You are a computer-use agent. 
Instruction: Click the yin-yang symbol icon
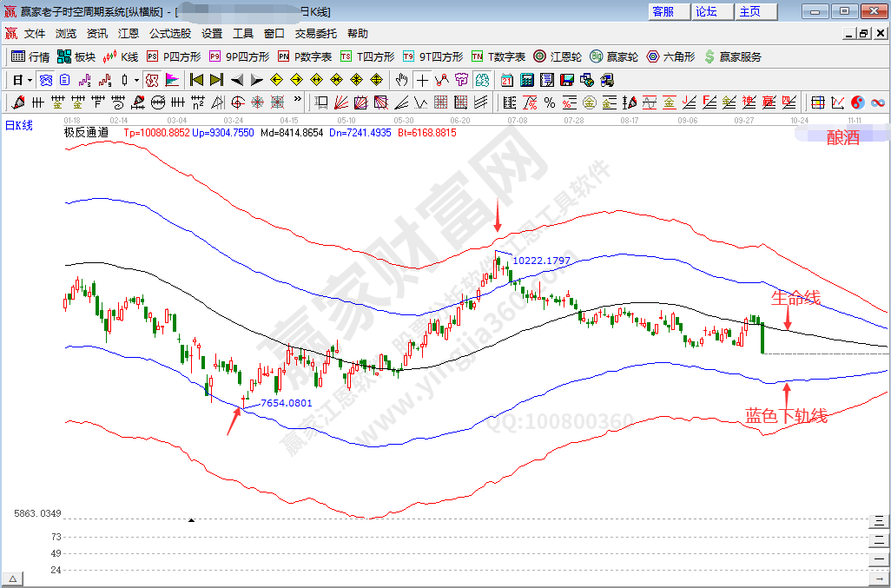coord(857,102)
